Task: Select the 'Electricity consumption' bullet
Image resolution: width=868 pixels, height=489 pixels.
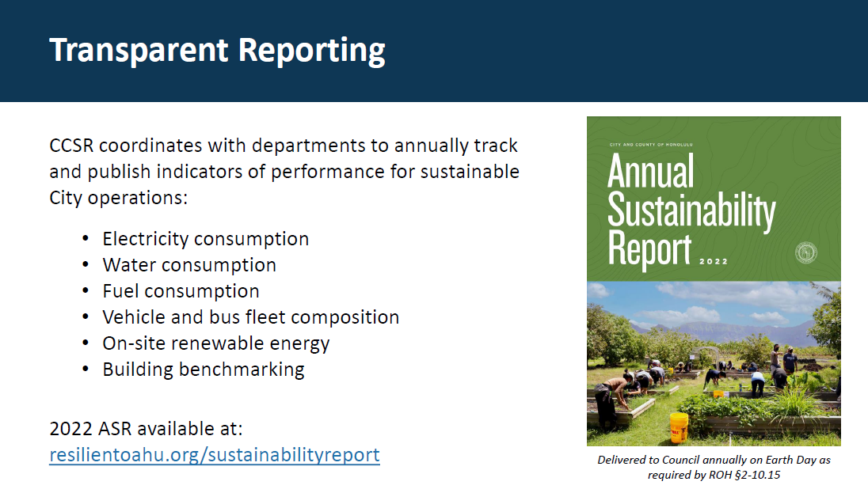Action: (205, 239)
